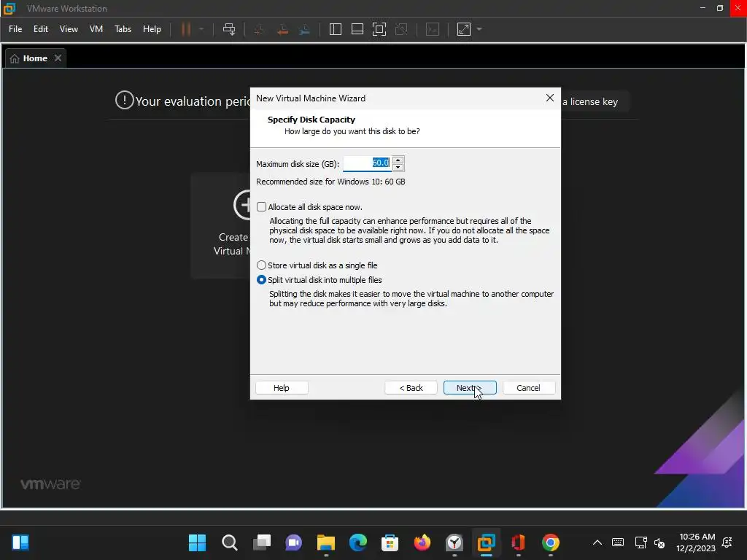Close the New Virtual Machine Wizard dialog

[x=550, y=98]
